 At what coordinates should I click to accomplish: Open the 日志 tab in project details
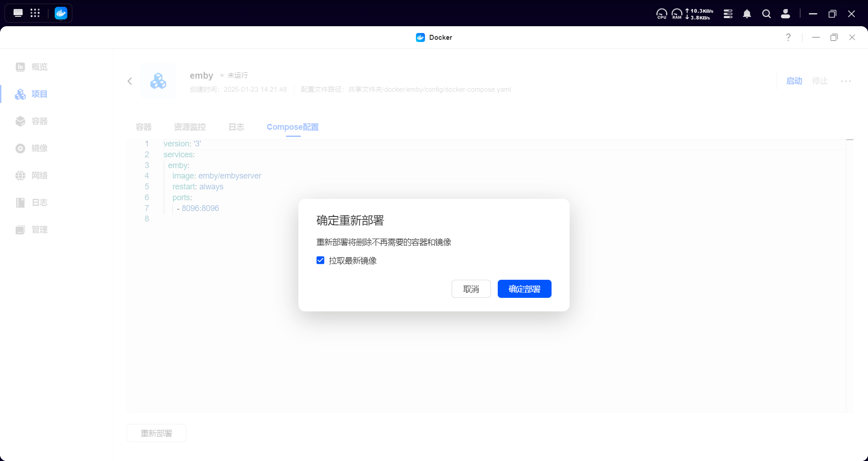point(236,127)
